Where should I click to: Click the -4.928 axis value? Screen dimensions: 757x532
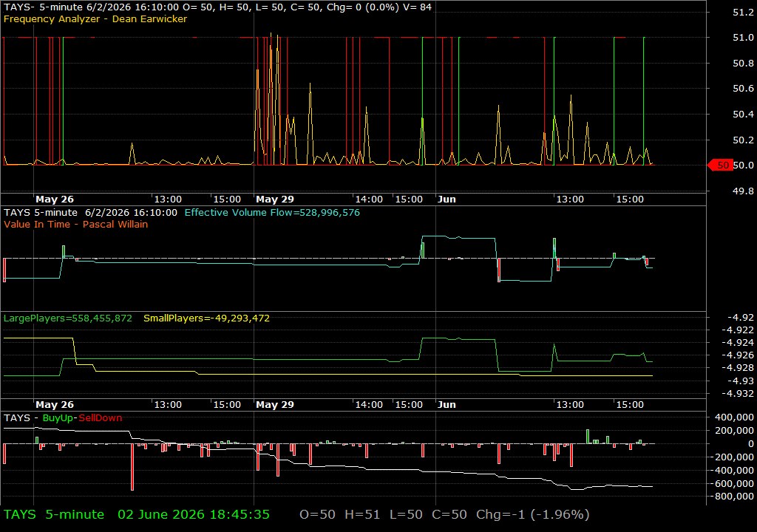click(737, 368)
